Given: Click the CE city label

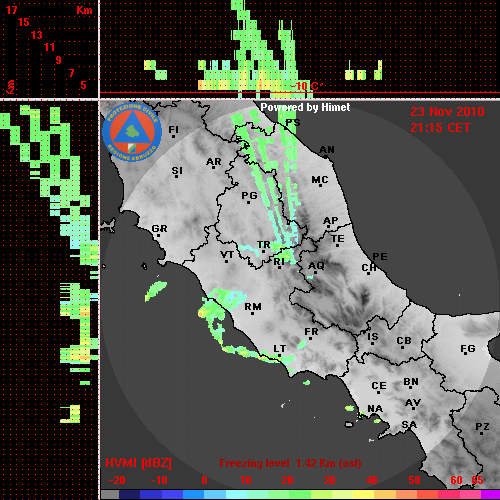Looking at the screenshot, I should [x=379, y=386].
